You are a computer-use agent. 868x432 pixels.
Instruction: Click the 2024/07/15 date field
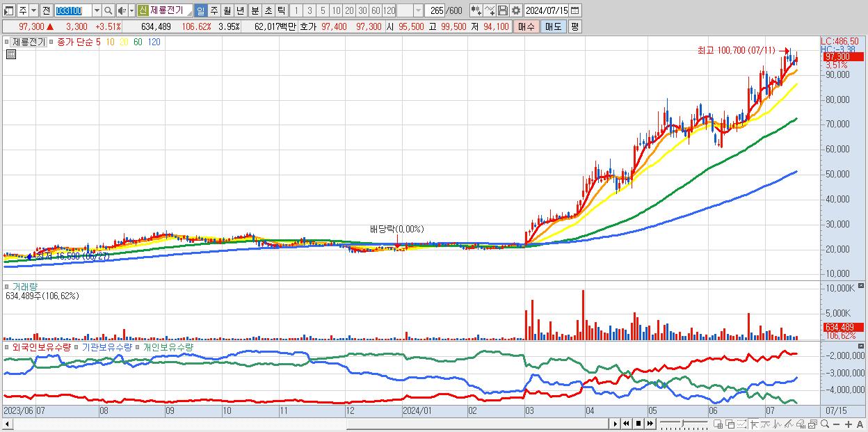[x=547, y=10]
